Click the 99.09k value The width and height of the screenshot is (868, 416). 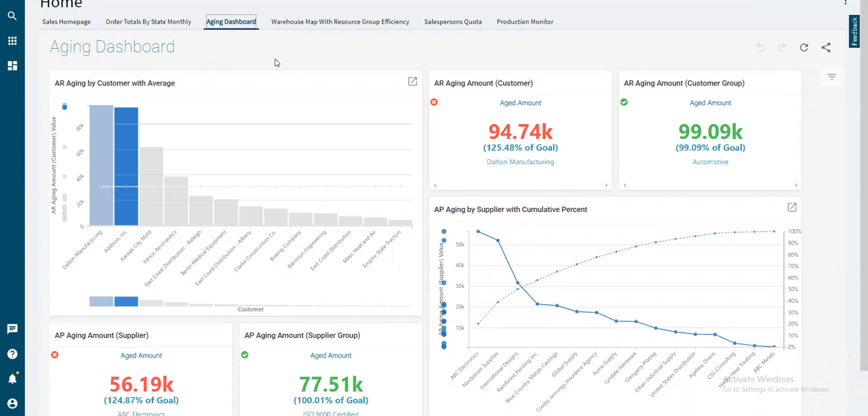[x=710, y=131]
